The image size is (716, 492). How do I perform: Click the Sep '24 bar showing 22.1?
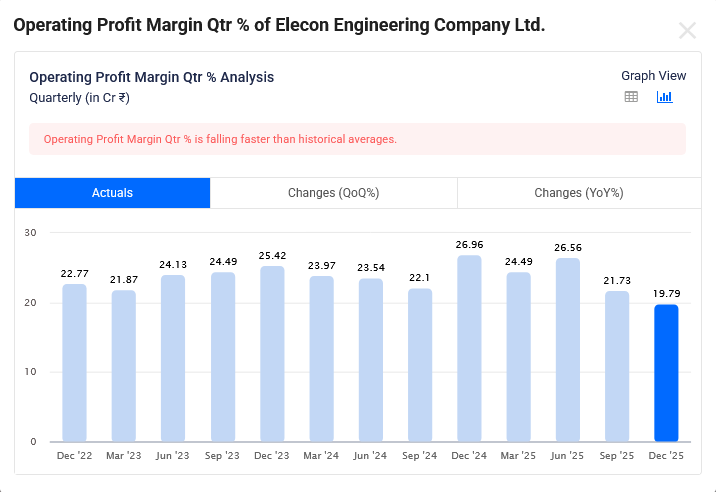click(420, 364)
